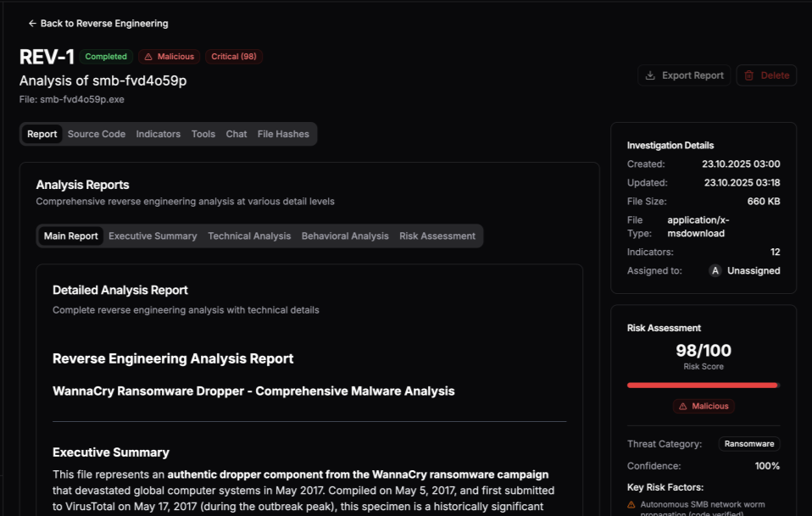812x516 pixels.
Task: Select the Report tab
Action: point(42,134)
